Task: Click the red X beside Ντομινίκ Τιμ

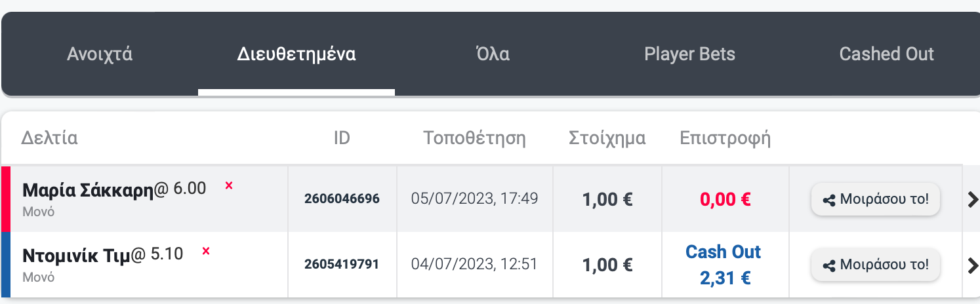Action: tap(206, 251)
